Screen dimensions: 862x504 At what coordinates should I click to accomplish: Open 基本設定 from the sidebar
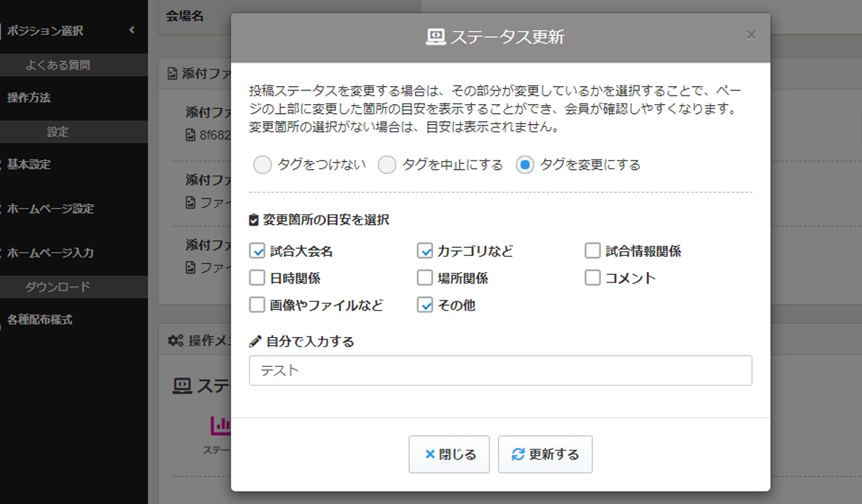coord(29,165)
